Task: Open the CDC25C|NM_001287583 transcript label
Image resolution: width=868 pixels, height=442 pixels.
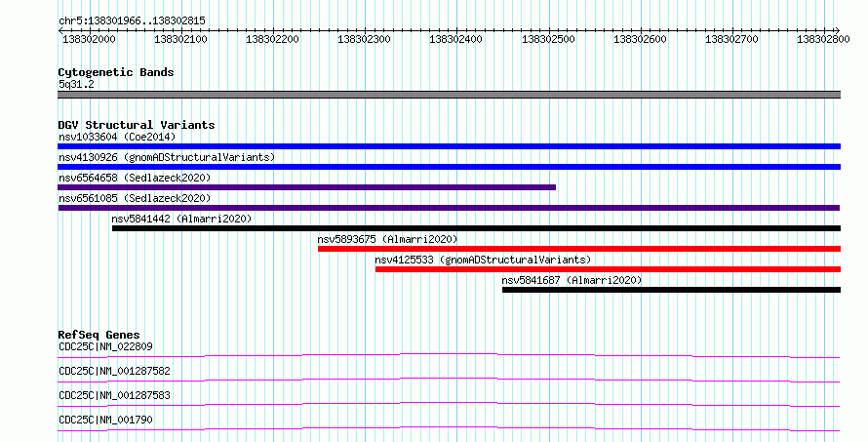Action: [114, 395]
